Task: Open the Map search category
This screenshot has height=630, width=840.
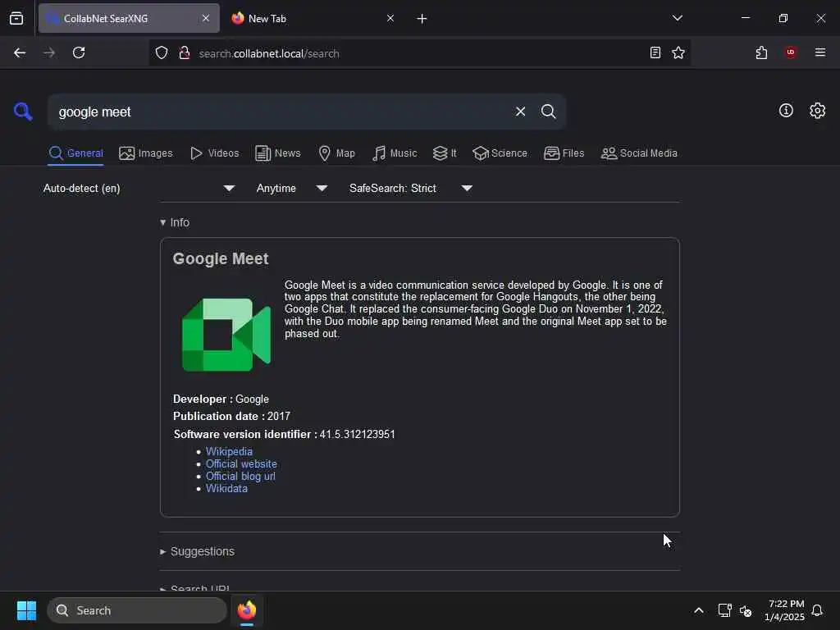Action: point(336,153)
